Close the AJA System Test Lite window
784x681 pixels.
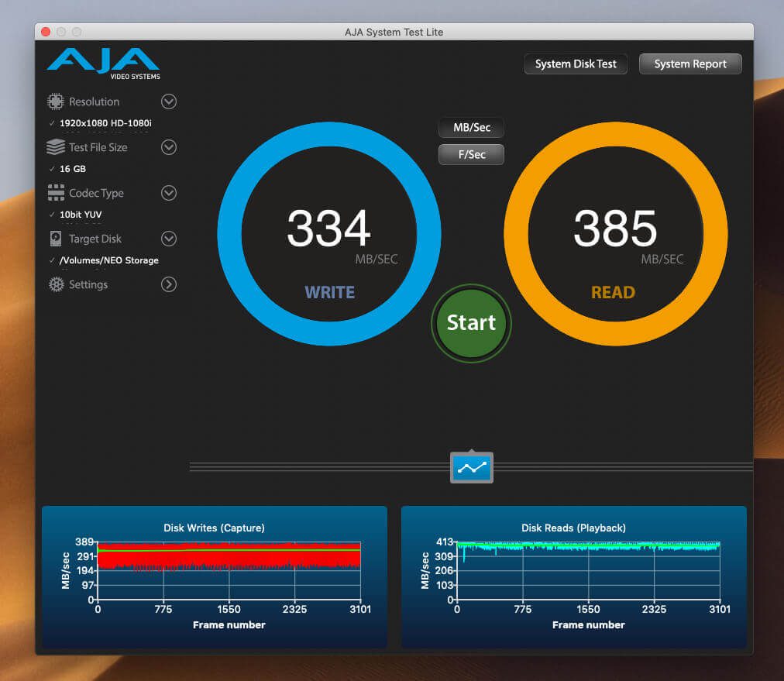46,32
